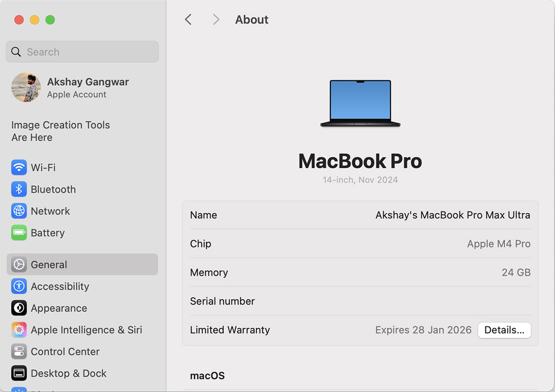Open Appearance settings
Image resolution: width=555 pixels, height=392 pixels.
tap(19, 308)
